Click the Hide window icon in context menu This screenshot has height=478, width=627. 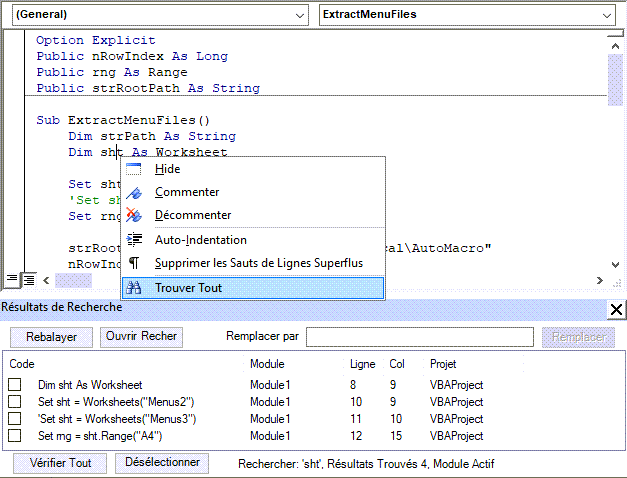[x=134, y=169]
